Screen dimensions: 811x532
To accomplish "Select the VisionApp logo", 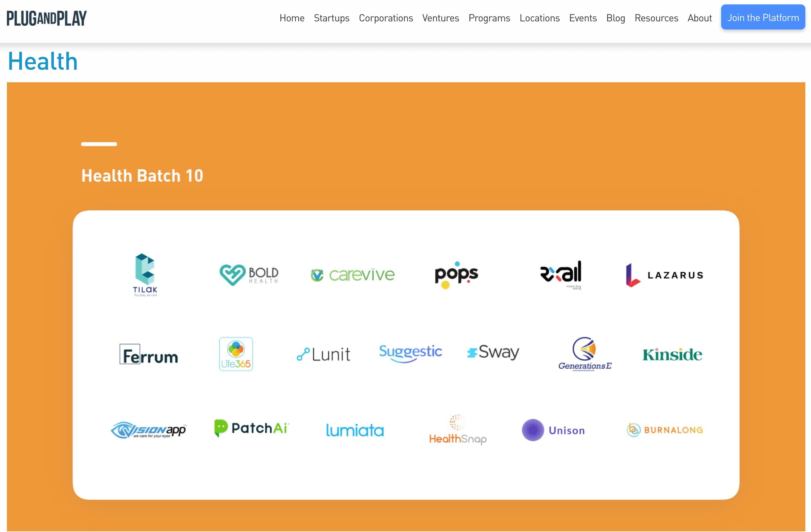I will (149, 430).
